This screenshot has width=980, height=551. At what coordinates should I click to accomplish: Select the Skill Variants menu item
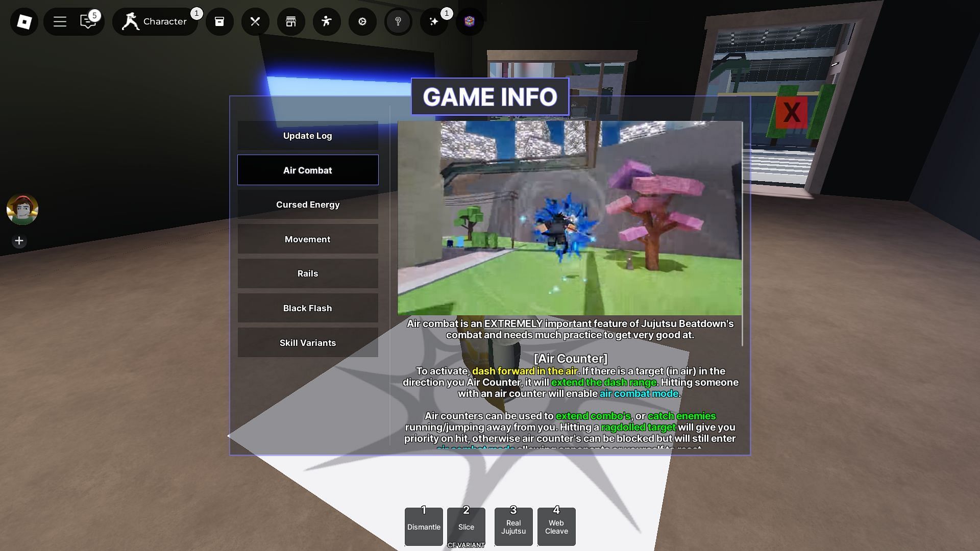pos(308,342)
